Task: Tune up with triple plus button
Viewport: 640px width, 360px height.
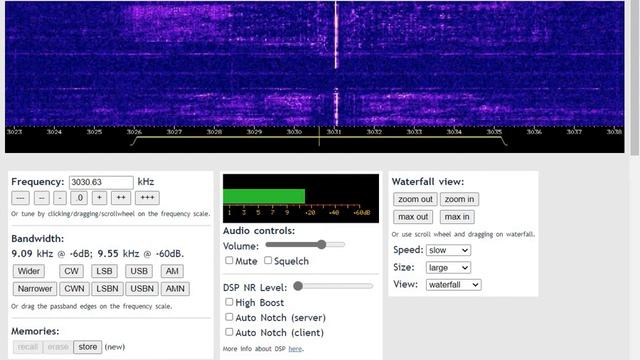Action: click(x=147, y=198)
